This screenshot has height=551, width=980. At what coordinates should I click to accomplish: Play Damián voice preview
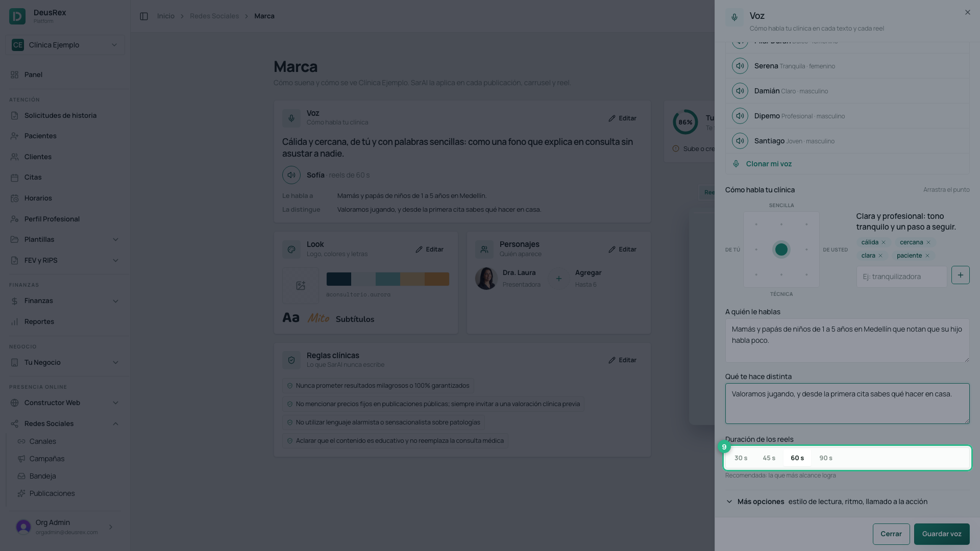[740, 91]
